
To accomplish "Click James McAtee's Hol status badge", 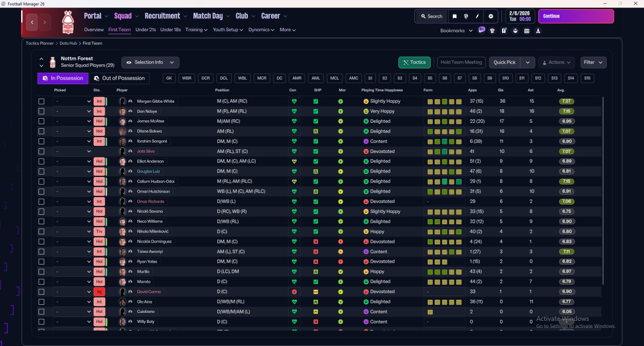I will pyautogui.click(x=99, y=121).
